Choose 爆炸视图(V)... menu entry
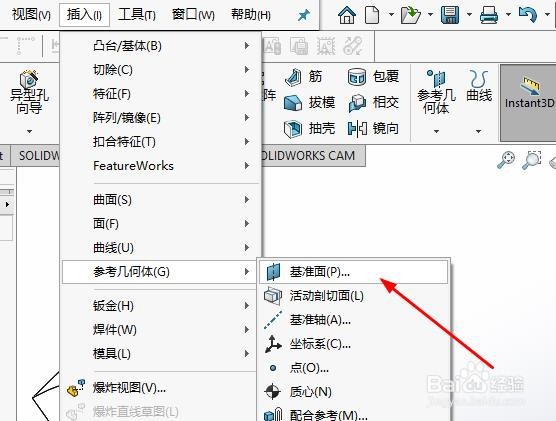The width and height of the screenshot is (556, 421). pos(160,388)
